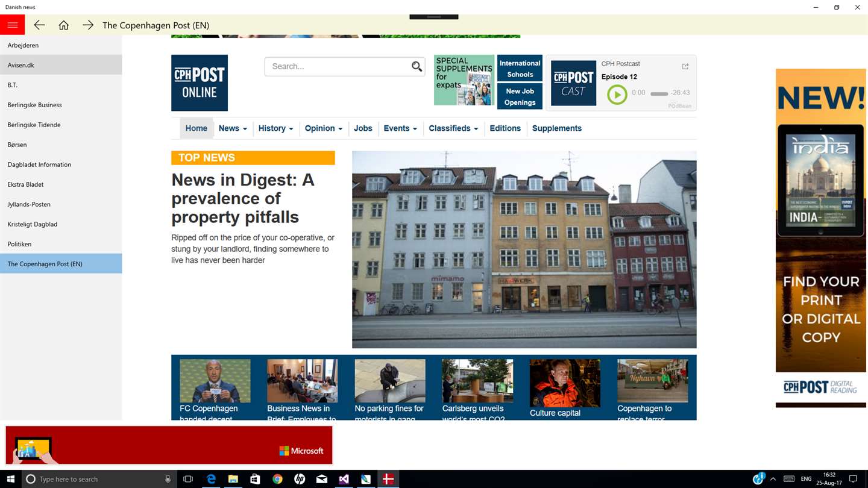Viewport: 868px width, 488px height.
Task: Click the touch keyboard tray icon
Action: coord(788,479)
